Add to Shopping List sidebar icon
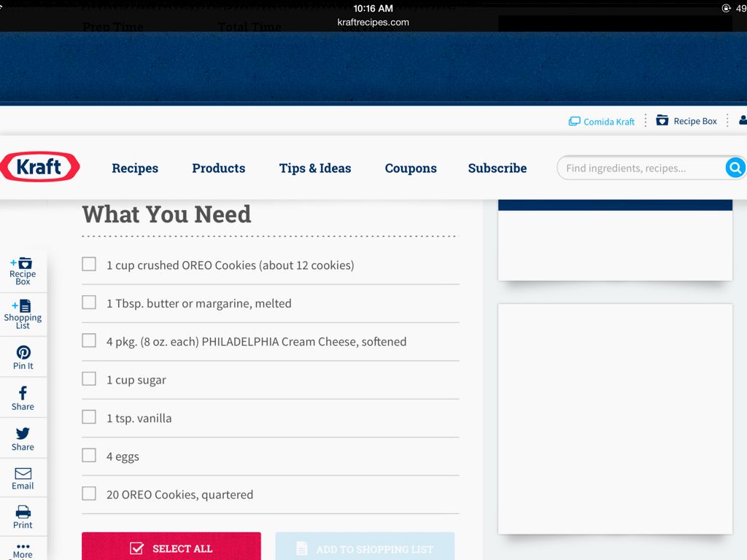 click(23, 314)
